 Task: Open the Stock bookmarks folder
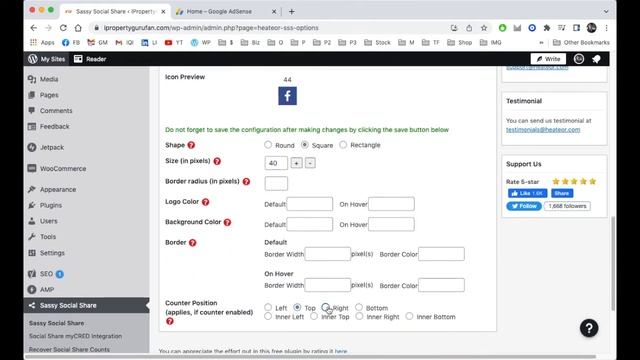tap(377, 42)
